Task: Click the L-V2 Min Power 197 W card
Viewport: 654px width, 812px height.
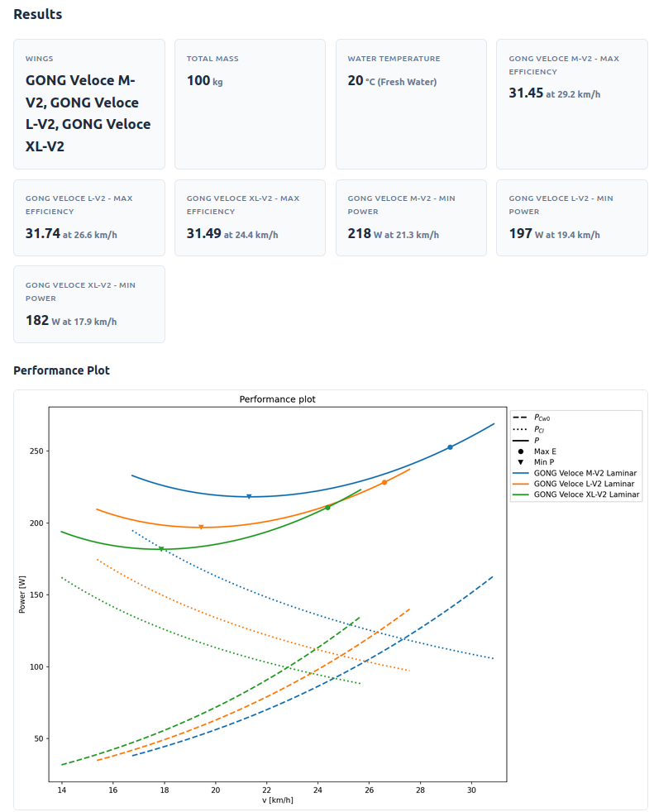Action: 571,217
